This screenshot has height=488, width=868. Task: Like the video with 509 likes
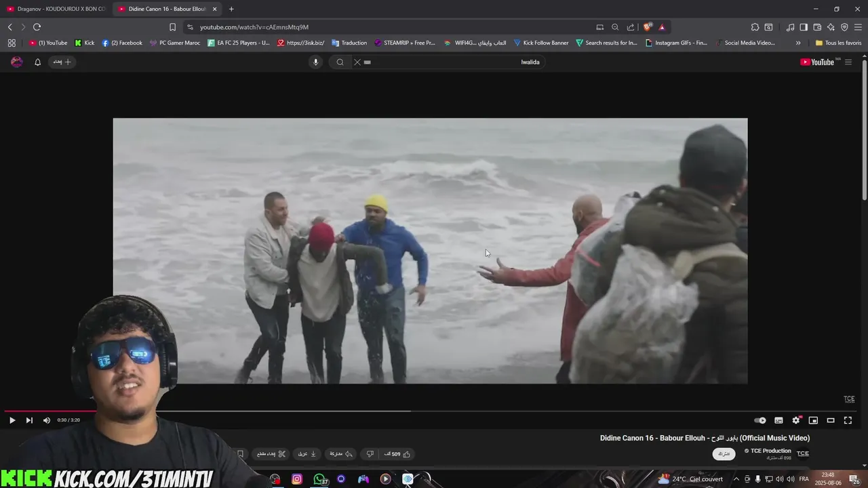point(397,454)
